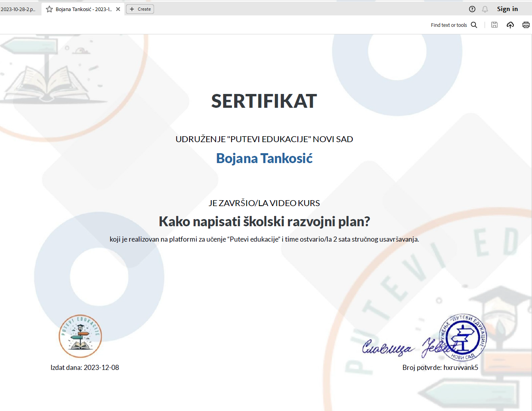Star the Bojana Tankosić document
Viewport: 532px width, 411px height.
(49, 9)
